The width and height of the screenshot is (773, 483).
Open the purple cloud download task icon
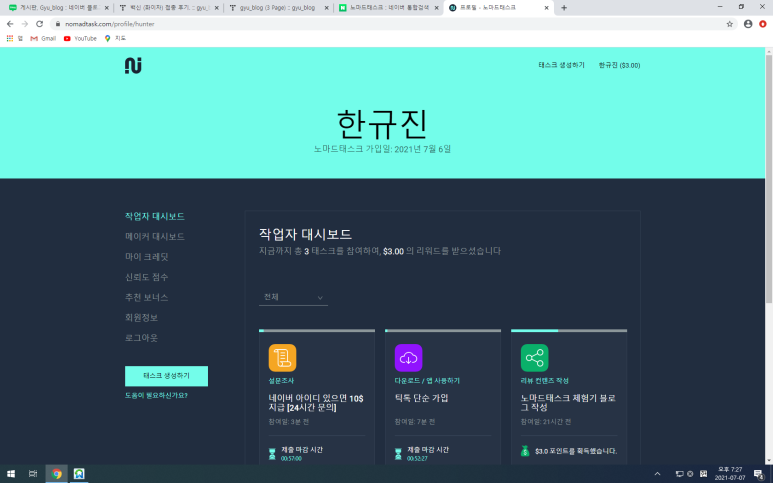pyautogui.click(x=409, y=358)
